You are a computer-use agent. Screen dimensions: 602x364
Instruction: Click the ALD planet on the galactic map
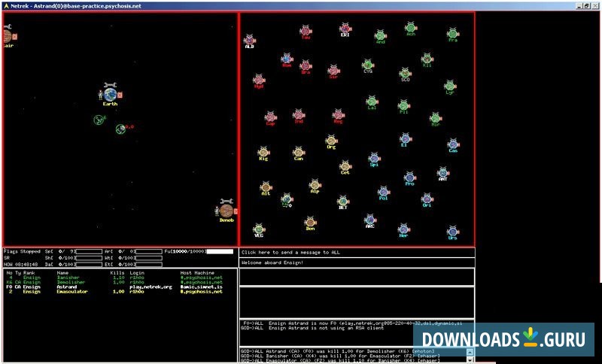pos(250,40)
